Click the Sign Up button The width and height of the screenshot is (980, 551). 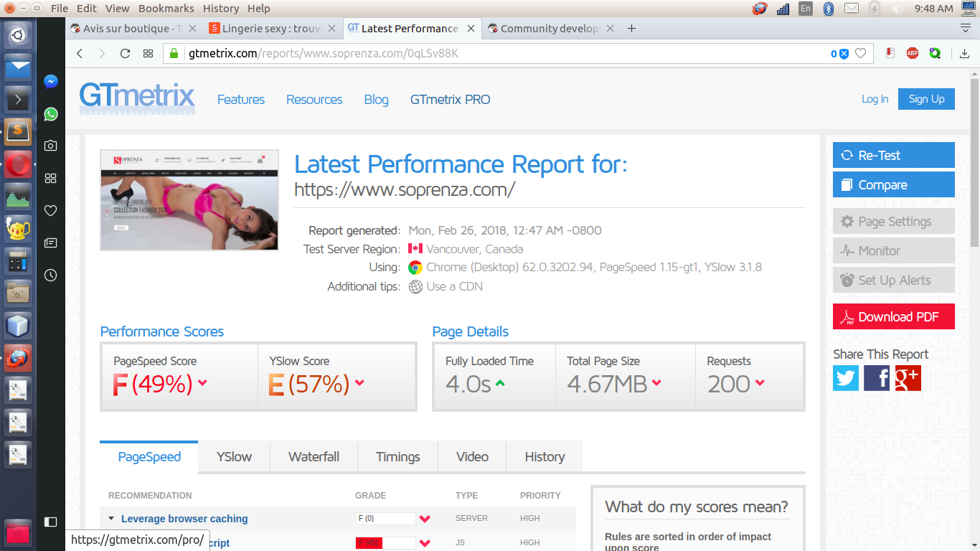[926, 99]
